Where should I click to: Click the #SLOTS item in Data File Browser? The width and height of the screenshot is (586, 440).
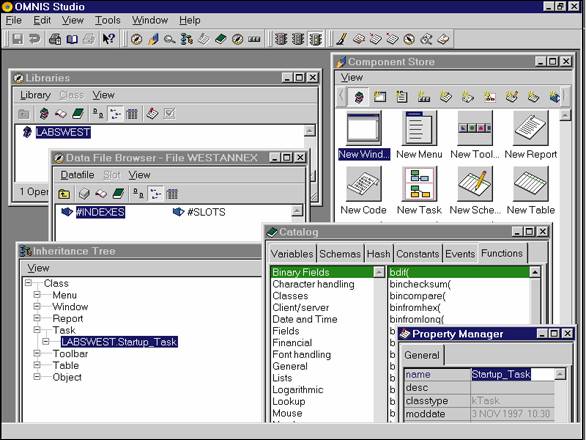pyautogui.click(x=206, y=212)
